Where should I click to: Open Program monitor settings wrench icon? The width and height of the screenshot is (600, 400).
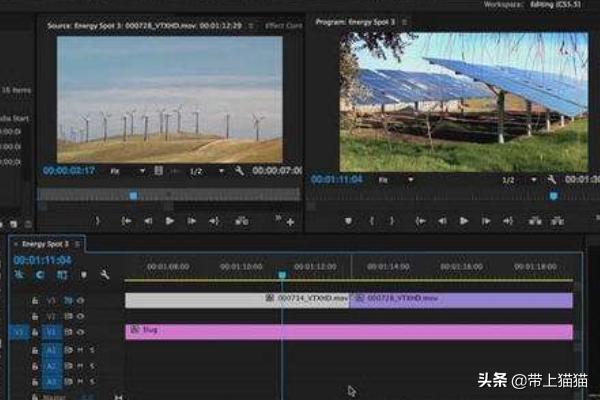pos(550,180)
